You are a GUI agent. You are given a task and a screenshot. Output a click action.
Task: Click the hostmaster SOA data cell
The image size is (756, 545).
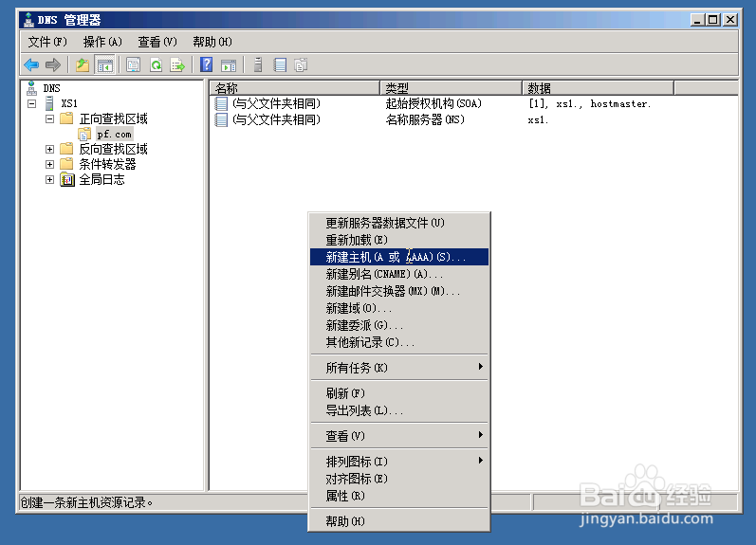point(590,103)
